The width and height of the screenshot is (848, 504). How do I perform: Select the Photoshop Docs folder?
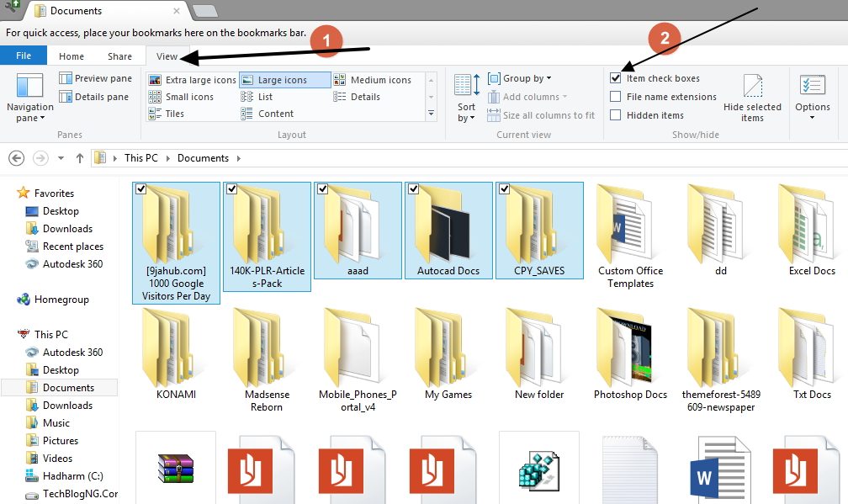tap(630, 354)
